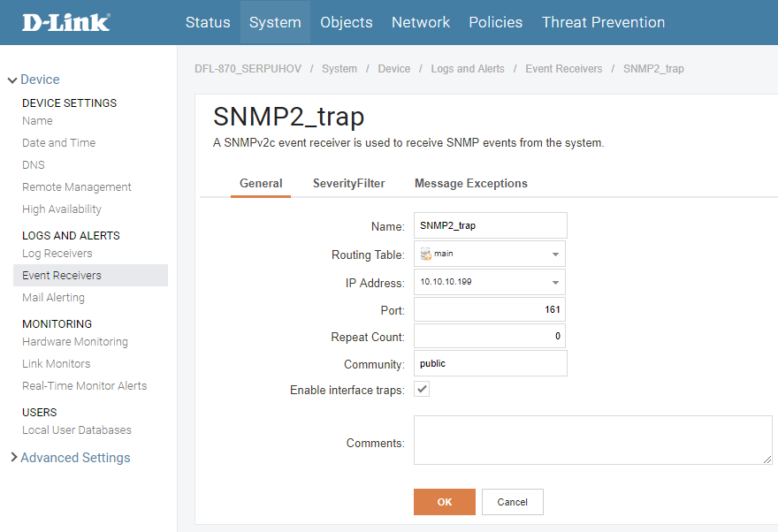Focus the Community text field
The width and height of the screenshot is (778, 532).
point(490,363)
